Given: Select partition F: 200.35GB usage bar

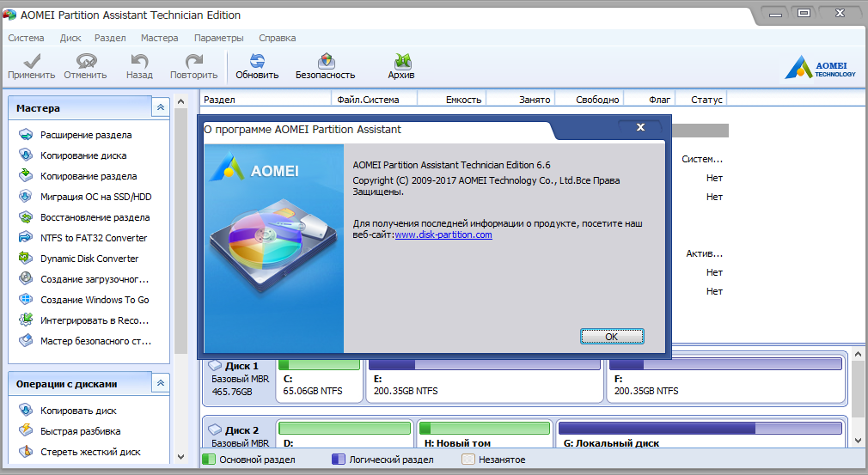Looking at the screenshot, I should [725, 364].
